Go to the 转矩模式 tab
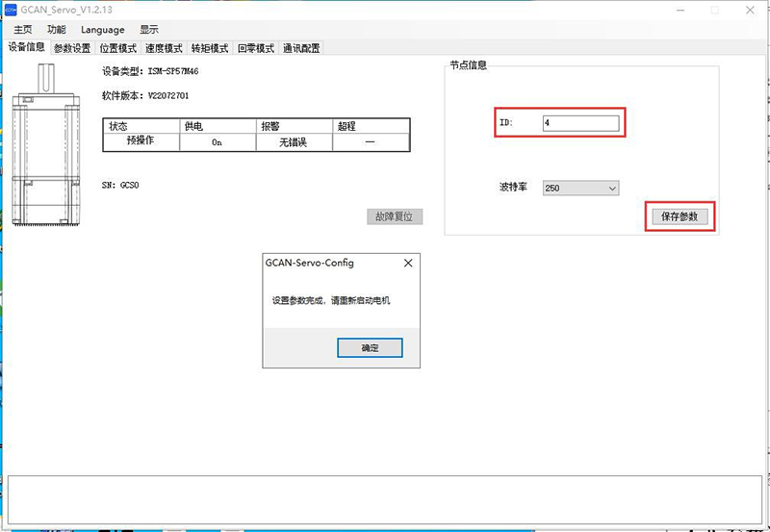The image size is (770, 532). 210,48
